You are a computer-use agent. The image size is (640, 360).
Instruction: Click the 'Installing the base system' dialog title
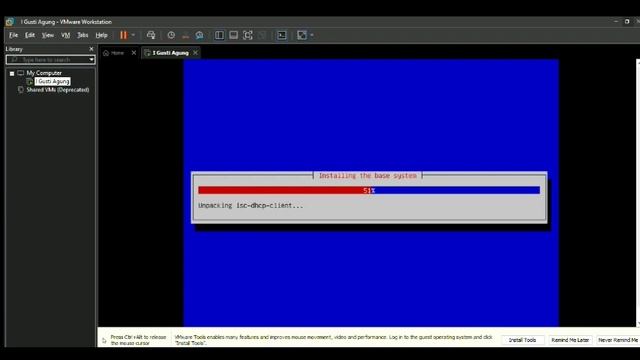[368, 176]
